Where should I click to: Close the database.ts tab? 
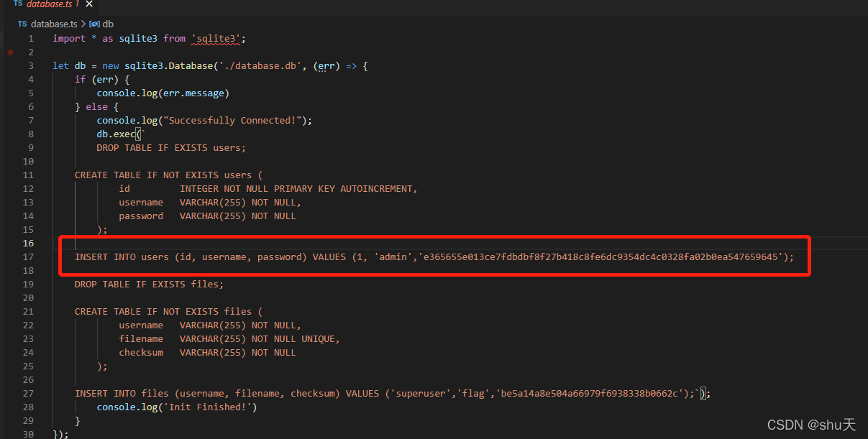coord(89,4)
